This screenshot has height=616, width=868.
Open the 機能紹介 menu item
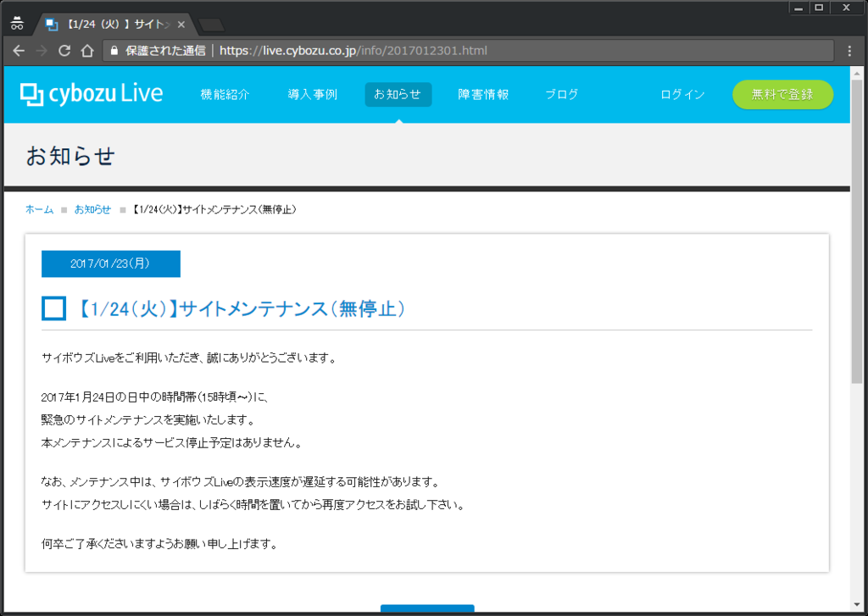coord(225,95)
